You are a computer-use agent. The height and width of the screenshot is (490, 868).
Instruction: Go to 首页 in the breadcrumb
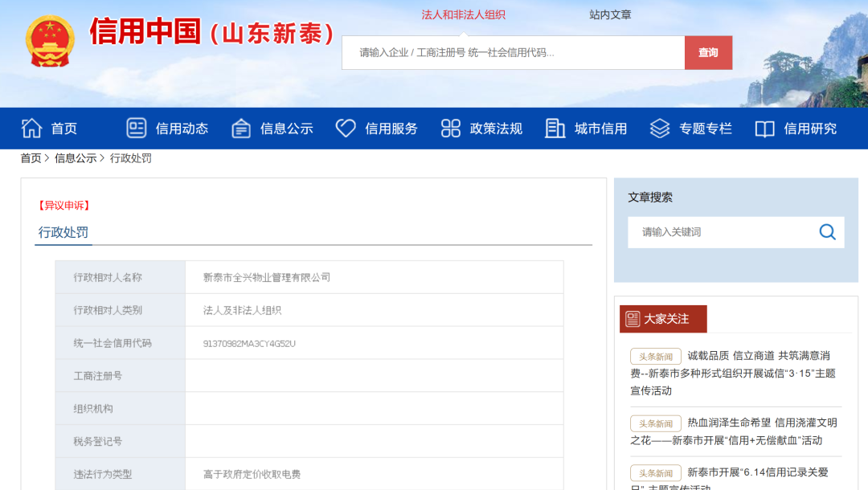tap(31, 158)
